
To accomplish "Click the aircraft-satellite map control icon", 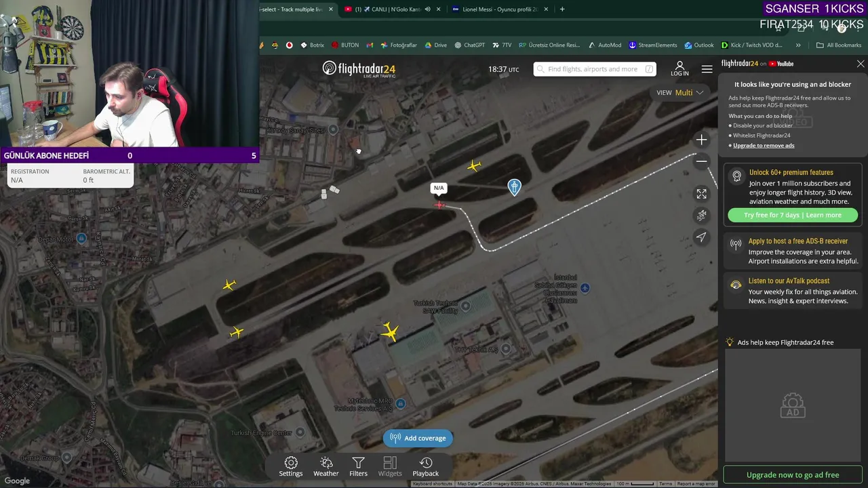I will tap(701, 215).
